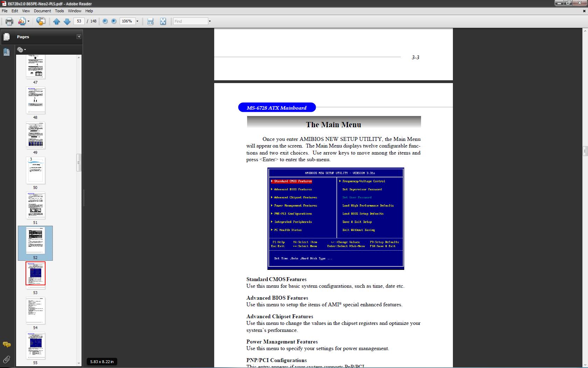Screen dimensions: 588x368
Task: Select the highlighted page 52 thumbnail
Action: click(x=35, y=240)
